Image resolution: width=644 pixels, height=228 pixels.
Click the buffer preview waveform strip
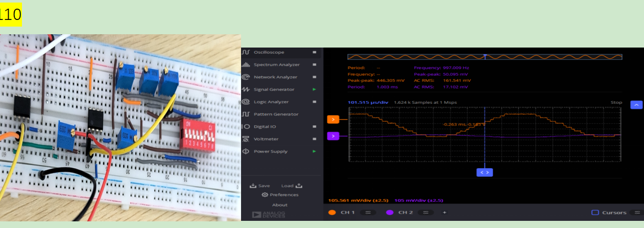(x=484, y=57)
